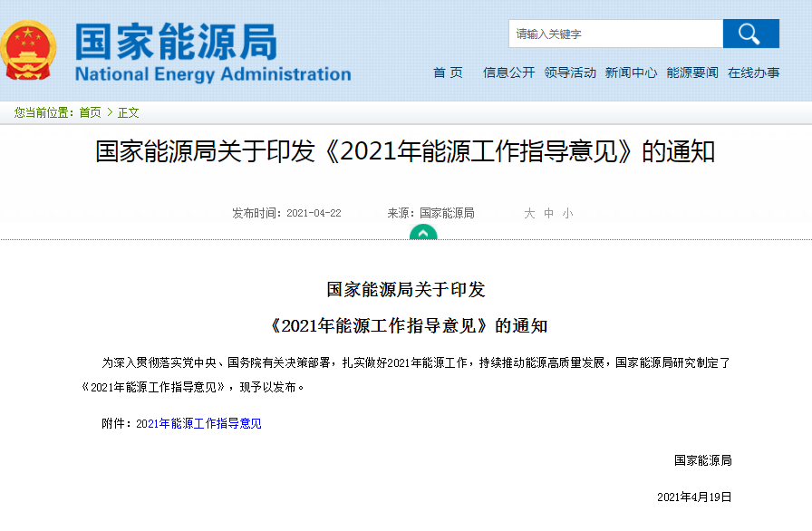Click the publish date 2021-04-22
Screen dimensions: 812x531
click(314, 213)
